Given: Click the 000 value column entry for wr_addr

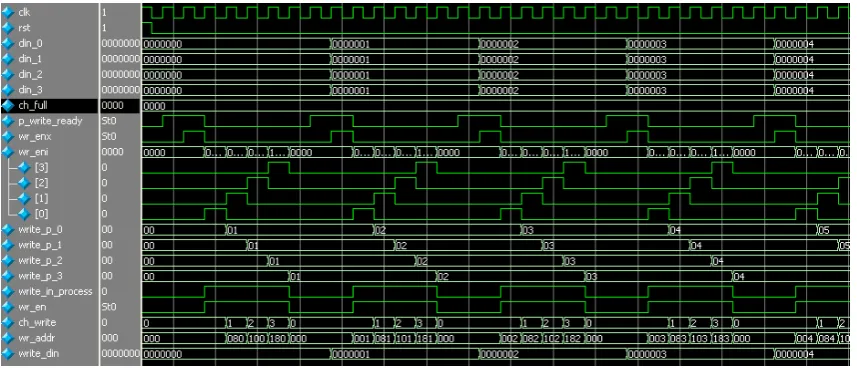Looking at the screenshot, I should pyautogui.click(x=110, y=338).
